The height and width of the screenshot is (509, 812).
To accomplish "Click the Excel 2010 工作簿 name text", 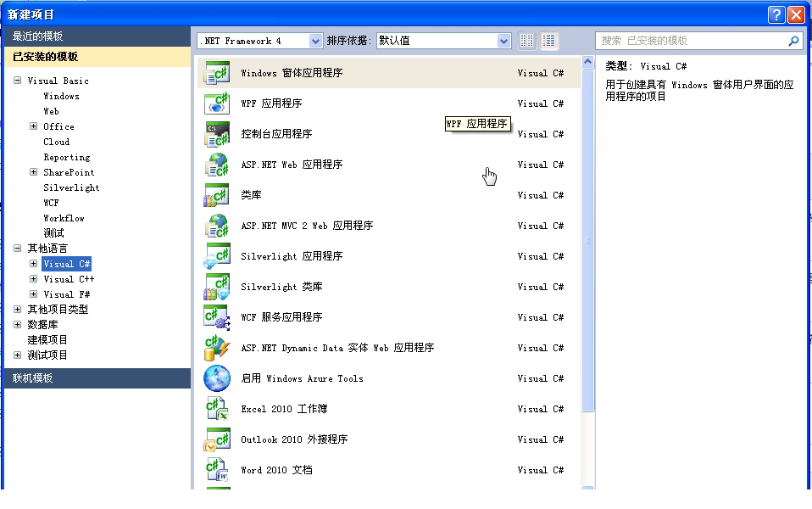I will point(284,409).
